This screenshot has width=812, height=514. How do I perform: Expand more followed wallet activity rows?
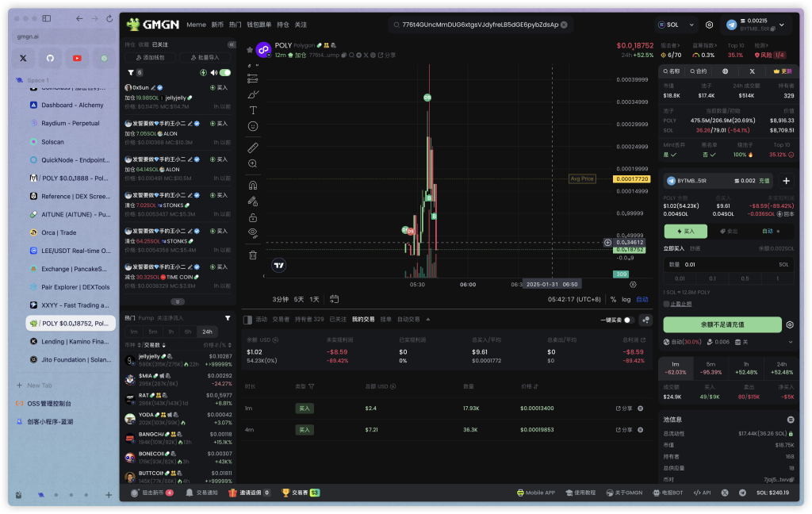[x=178, y=301]
